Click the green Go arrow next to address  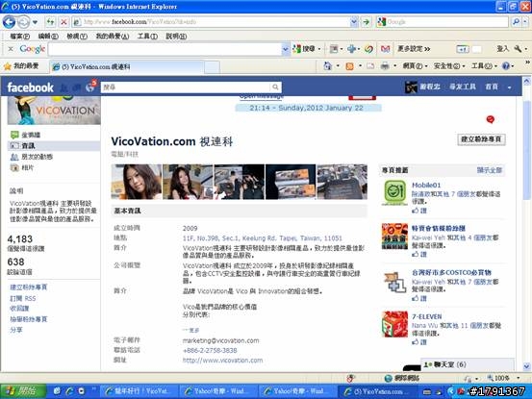click(x=367, y=22)
